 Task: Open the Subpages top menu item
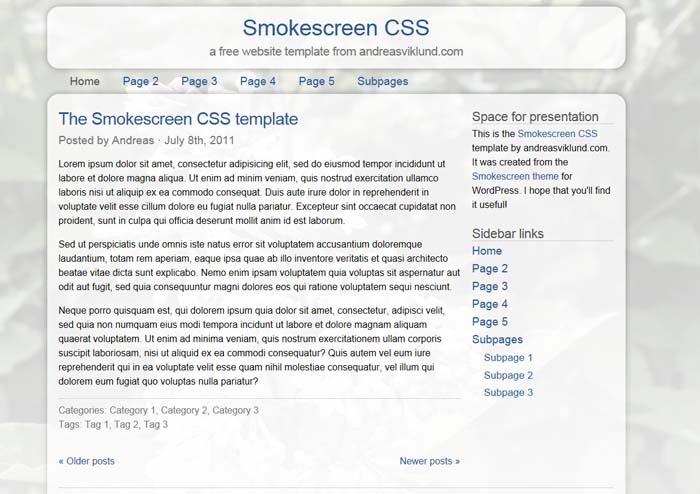coord(382,81)
